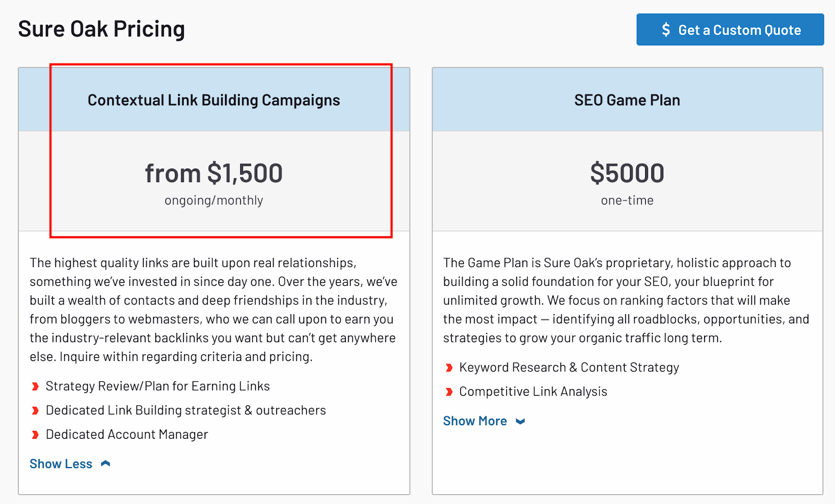
Task: Click the dollar sign icon in quote button
Action: [x=665, y=30]
